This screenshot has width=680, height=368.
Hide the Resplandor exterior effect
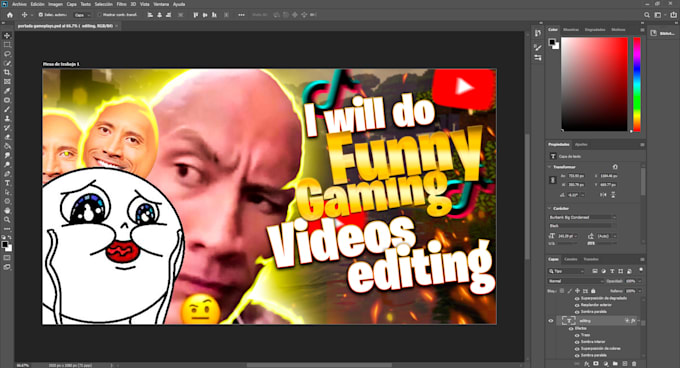pyautogui.click(x=577, y=305)
